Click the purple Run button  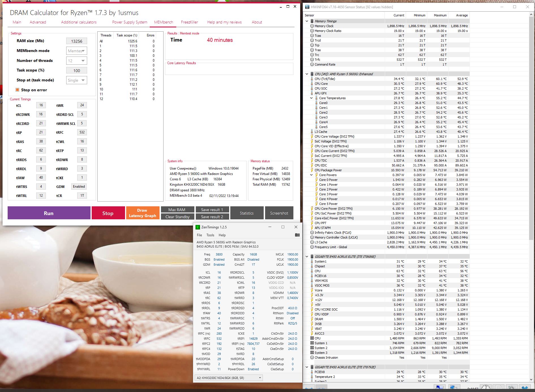[49, 213]
